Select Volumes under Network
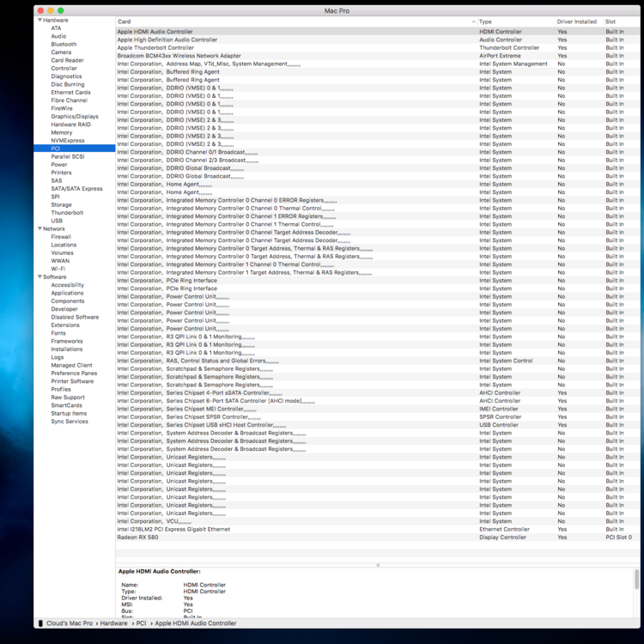Viewport: 644px width, 644px height. click(x=62, y=253)
